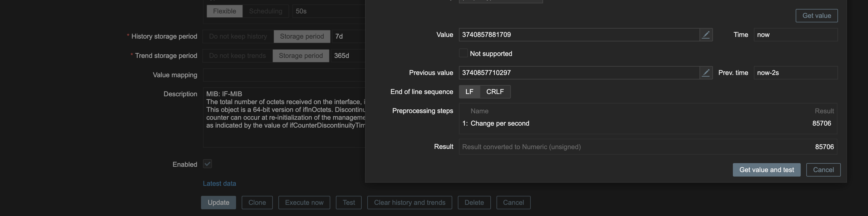Select CRLF end of line sequence
This screenshot has width=868, height=216.
[495, 91]
